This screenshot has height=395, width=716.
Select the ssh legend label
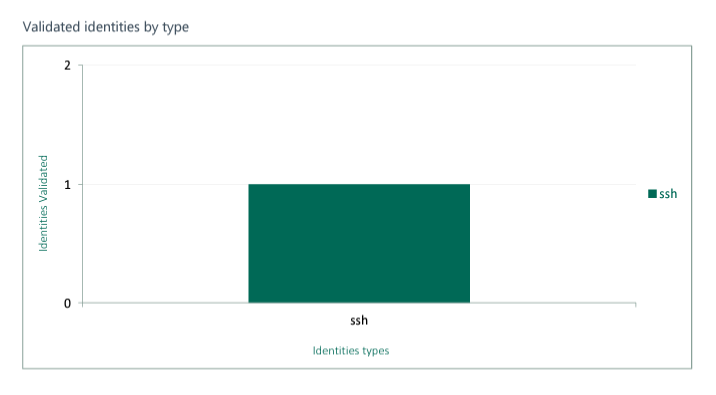tap(668, 194)
